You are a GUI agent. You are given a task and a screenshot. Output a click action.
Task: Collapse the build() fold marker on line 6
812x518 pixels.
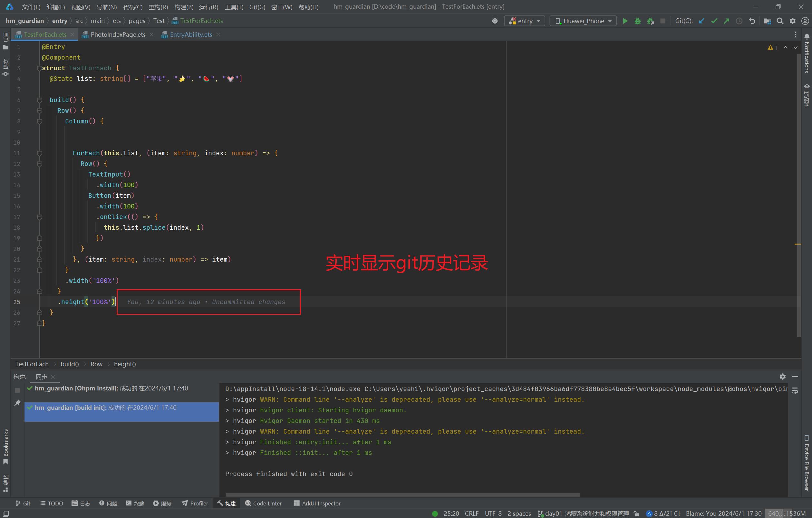click(39, 100)
